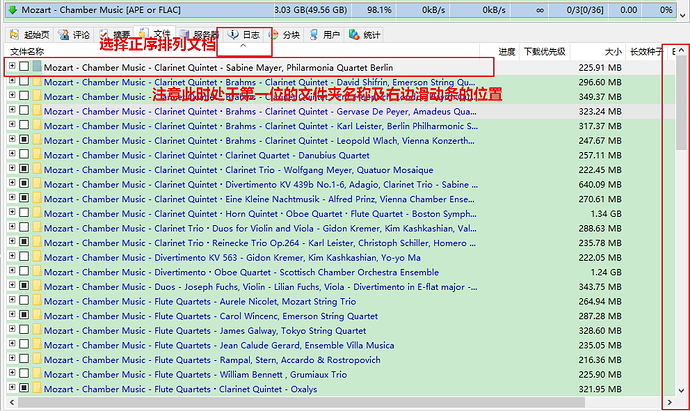
Task: Sort by the 长效种子 column header
Action: [646, 52]
